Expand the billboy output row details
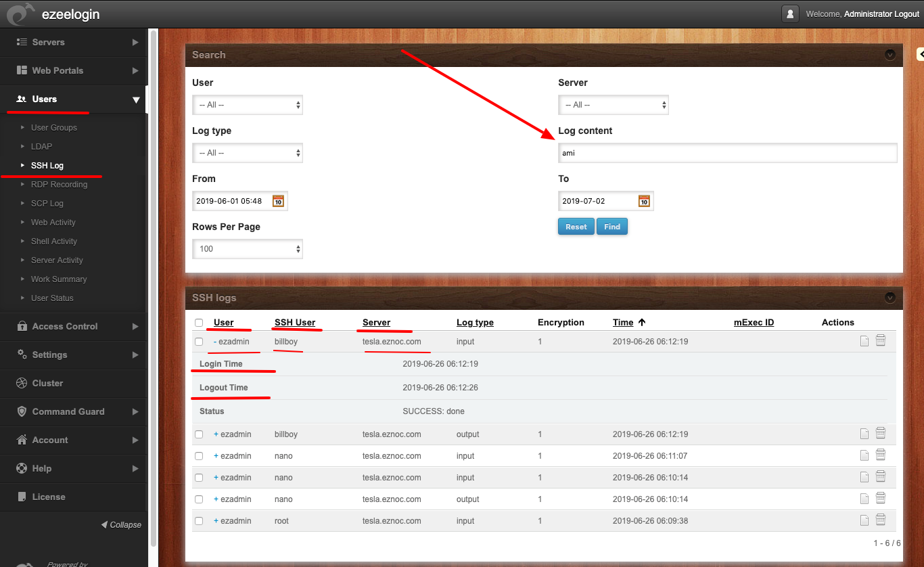Viewport: 924px width, 567px height. [x=216, y=434]
